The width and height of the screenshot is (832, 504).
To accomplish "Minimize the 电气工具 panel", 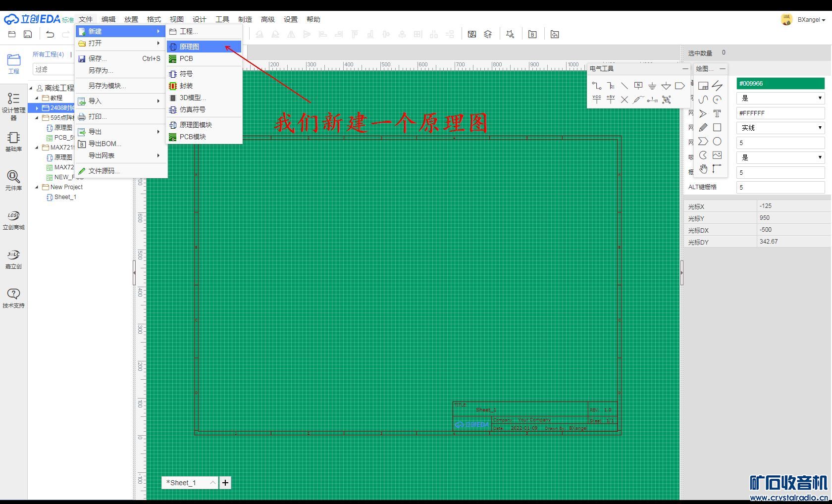I will 685,68.
